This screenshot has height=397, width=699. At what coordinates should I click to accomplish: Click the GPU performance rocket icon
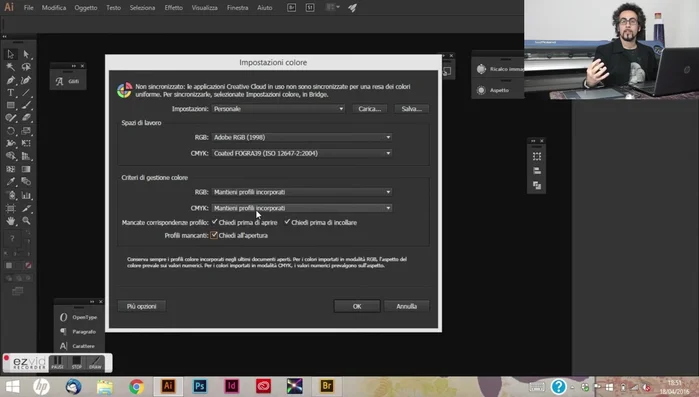coord(352,8)
